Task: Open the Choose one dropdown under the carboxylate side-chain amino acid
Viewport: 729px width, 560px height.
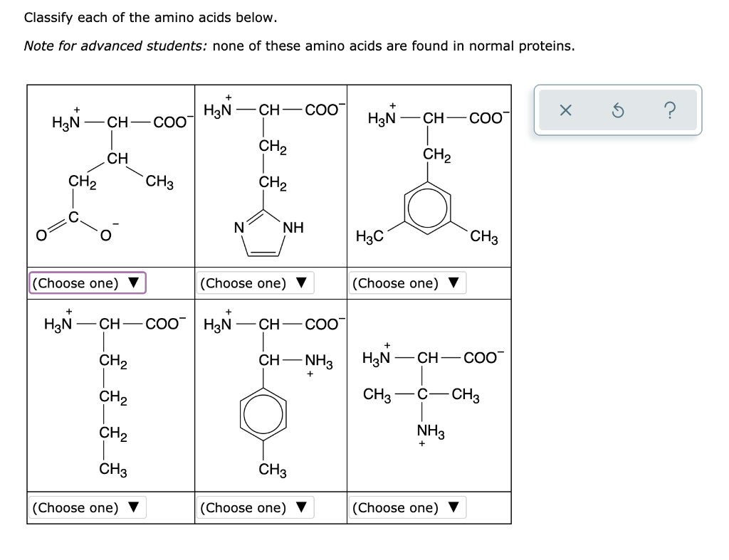Action: (x=87, y=283)
